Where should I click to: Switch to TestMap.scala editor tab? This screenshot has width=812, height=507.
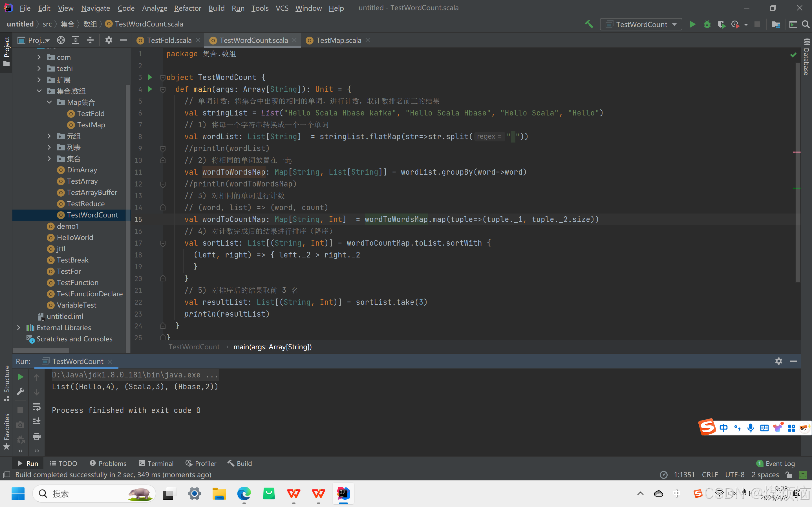[338, 40]
